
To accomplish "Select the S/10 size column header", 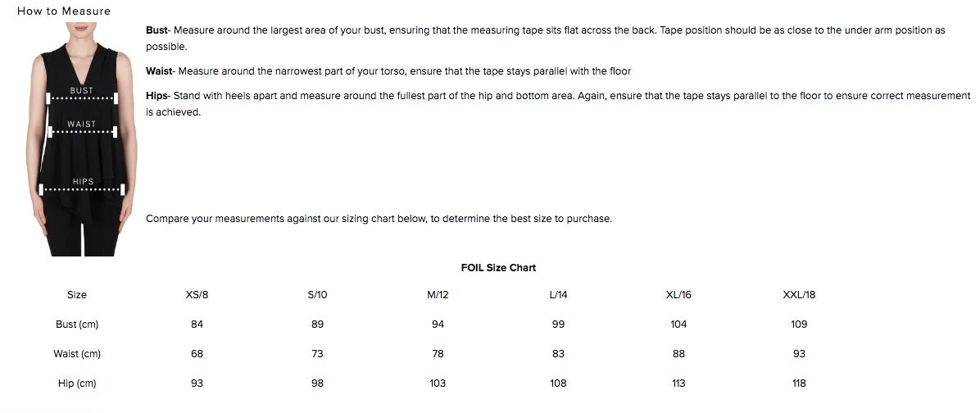I will [317, 295].
